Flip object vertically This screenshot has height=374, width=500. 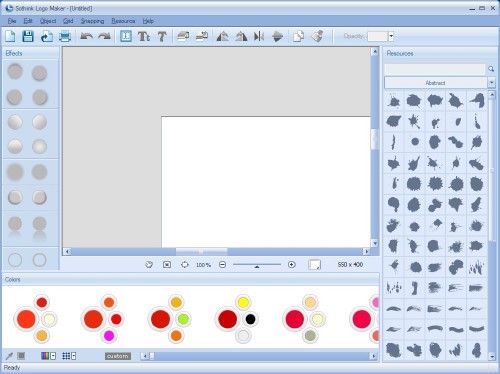click(277, 36)
